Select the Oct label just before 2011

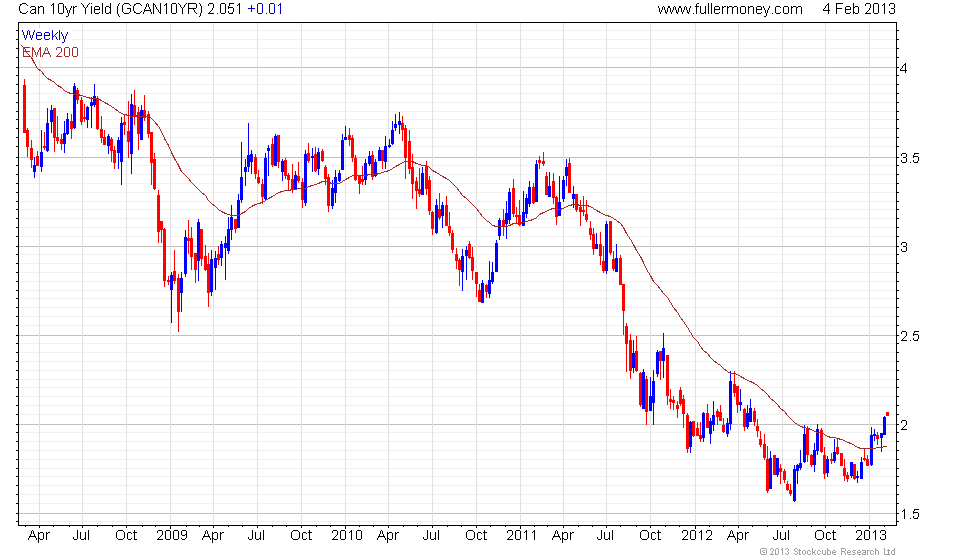pos(476,536)
